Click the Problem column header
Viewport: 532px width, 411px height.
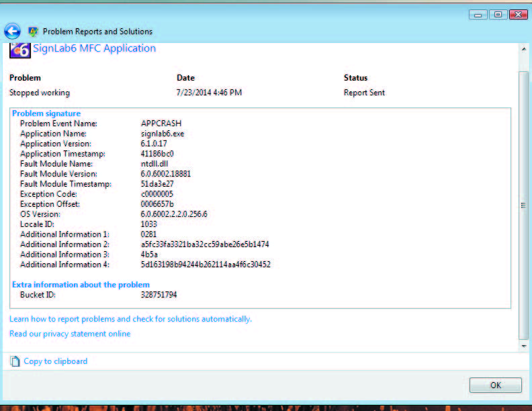pyautogui.click(x=25, y=78)
